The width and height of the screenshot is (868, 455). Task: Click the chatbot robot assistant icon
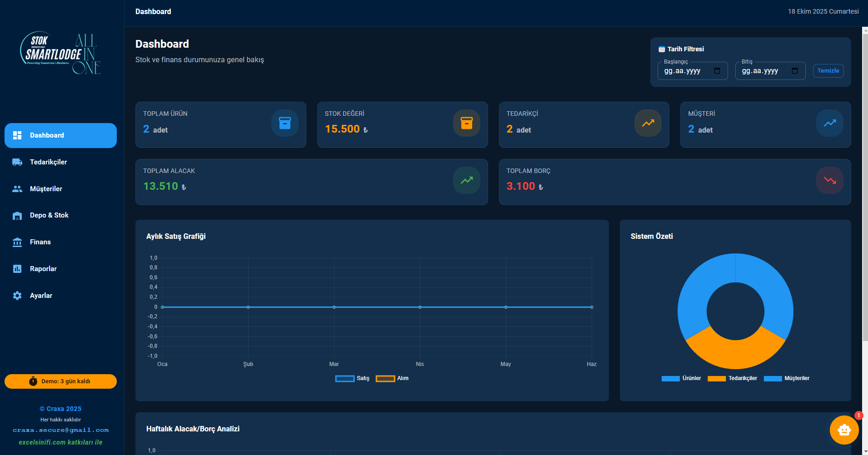pyautogui.click(x=844, y=430)
